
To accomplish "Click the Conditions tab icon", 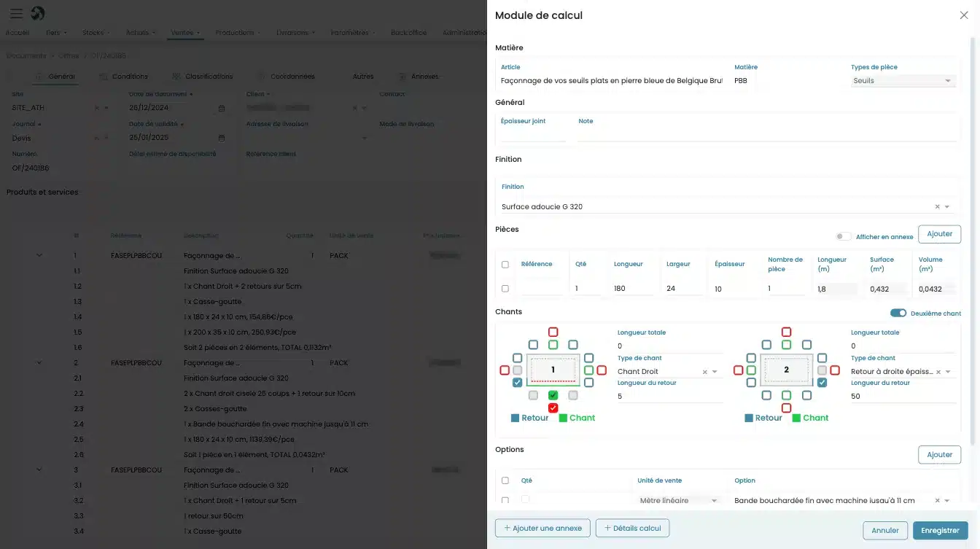I will coord(104,77).
